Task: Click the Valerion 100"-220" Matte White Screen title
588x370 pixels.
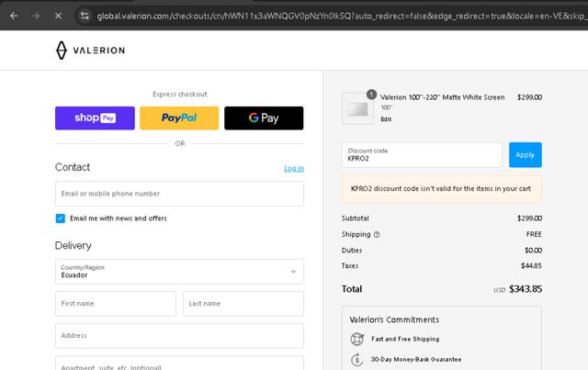Action: (442, 97)
